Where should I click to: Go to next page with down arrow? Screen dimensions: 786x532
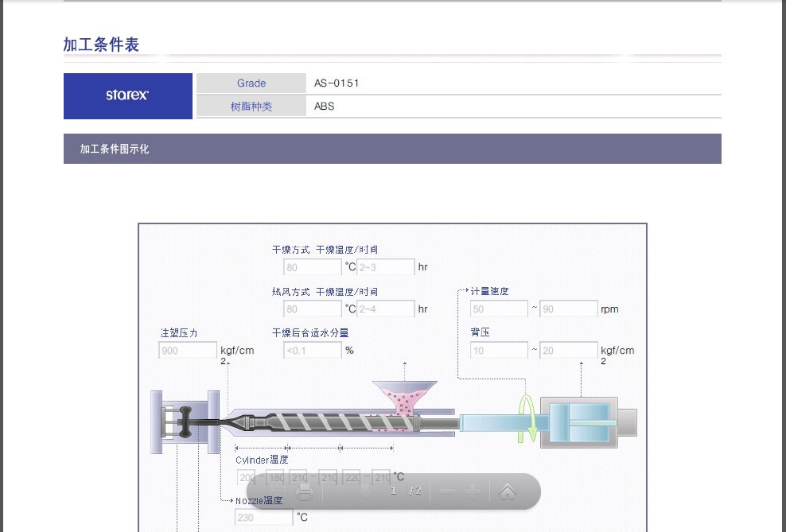pos(365,491)
